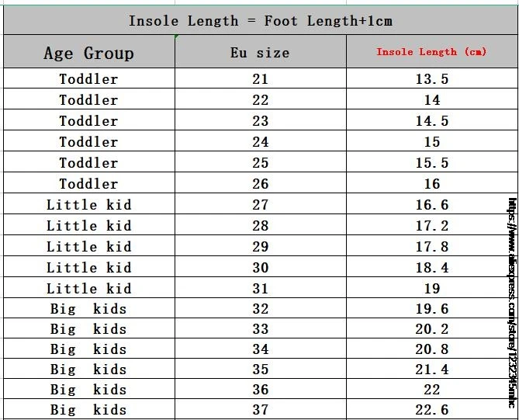This screenshot has width=519, height=420.
Task: Select the cell with Eu size 36
Action: click(x=261, y=389)
